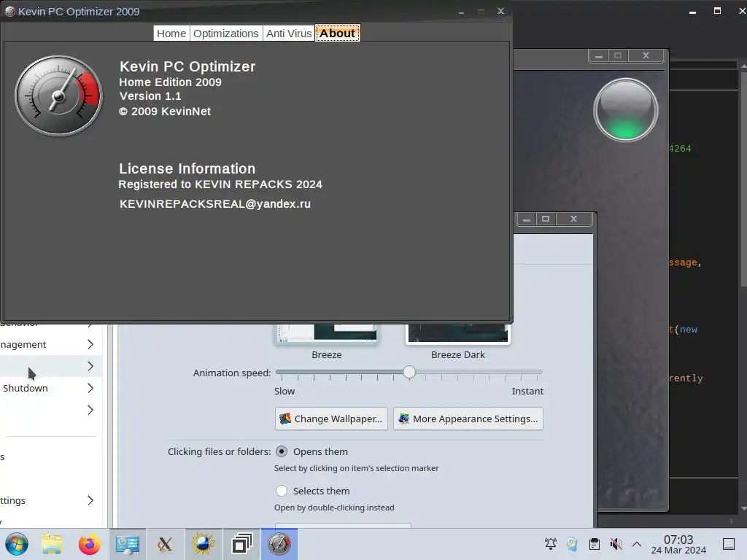Click the Change Wallpaper button
Image resolution: width=747 pixels, height=560 pixels.
click(331, 419)
